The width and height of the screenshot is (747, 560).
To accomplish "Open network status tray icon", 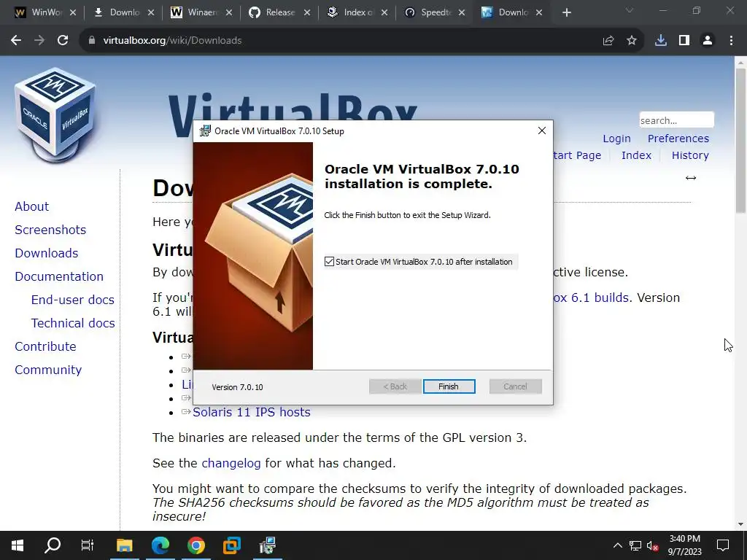I will pos(635,545).
